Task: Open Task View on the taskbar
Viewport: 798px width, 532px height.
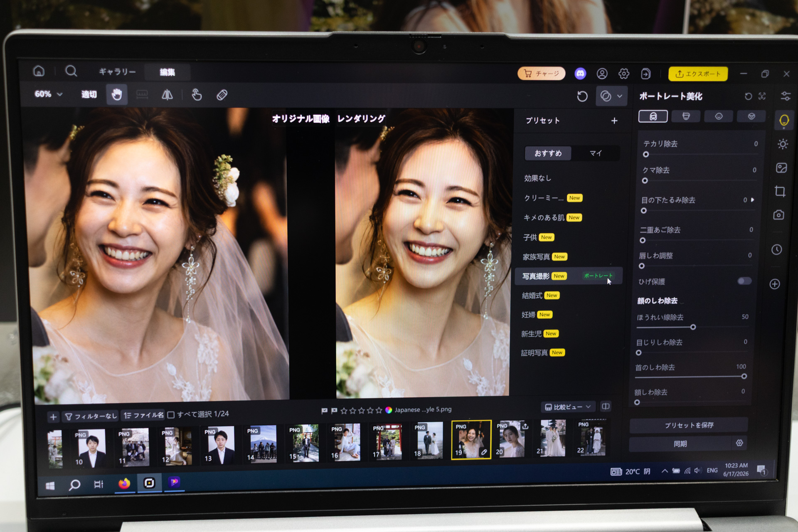Action: pos(99,484)
